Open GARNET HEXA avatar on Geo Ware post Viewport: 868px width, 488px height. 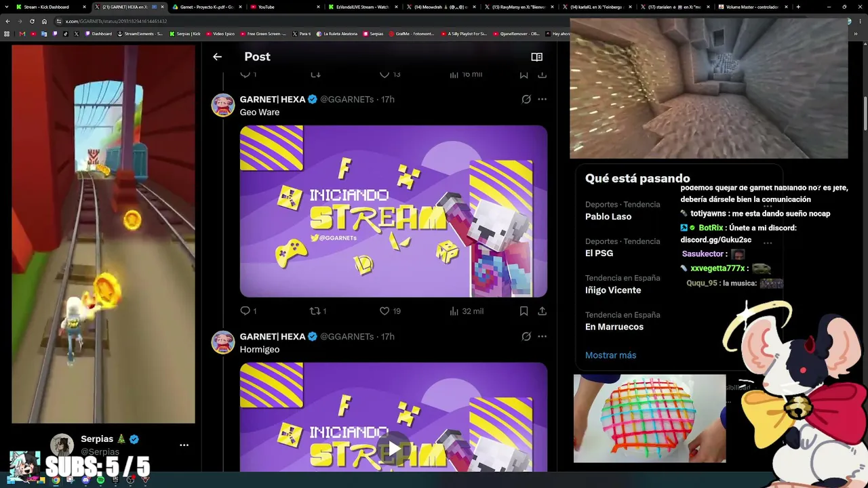coord(222,106)
